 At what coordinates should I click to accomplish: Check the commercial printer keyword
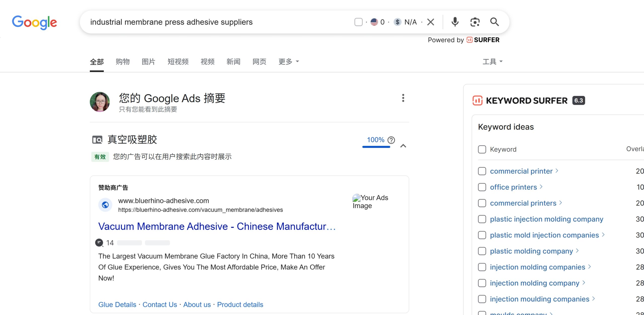[x=482, y=171]
